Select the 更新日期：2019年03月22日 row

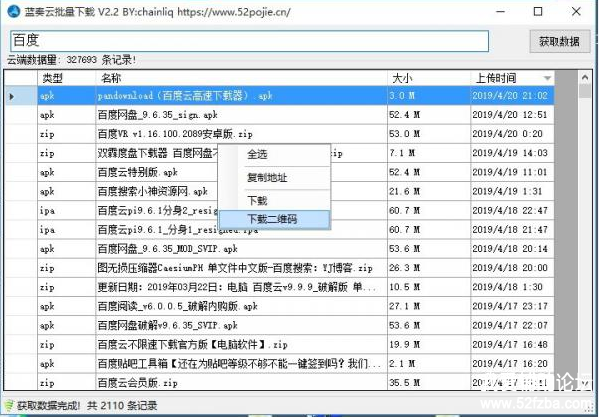[279, 287]
